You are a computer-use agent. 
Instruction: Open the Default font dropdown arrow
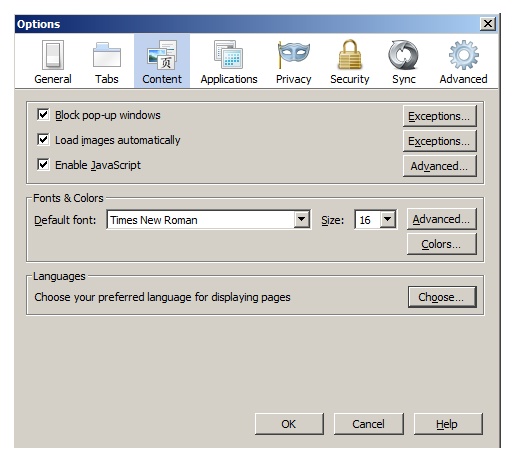(x=302, y=219)
